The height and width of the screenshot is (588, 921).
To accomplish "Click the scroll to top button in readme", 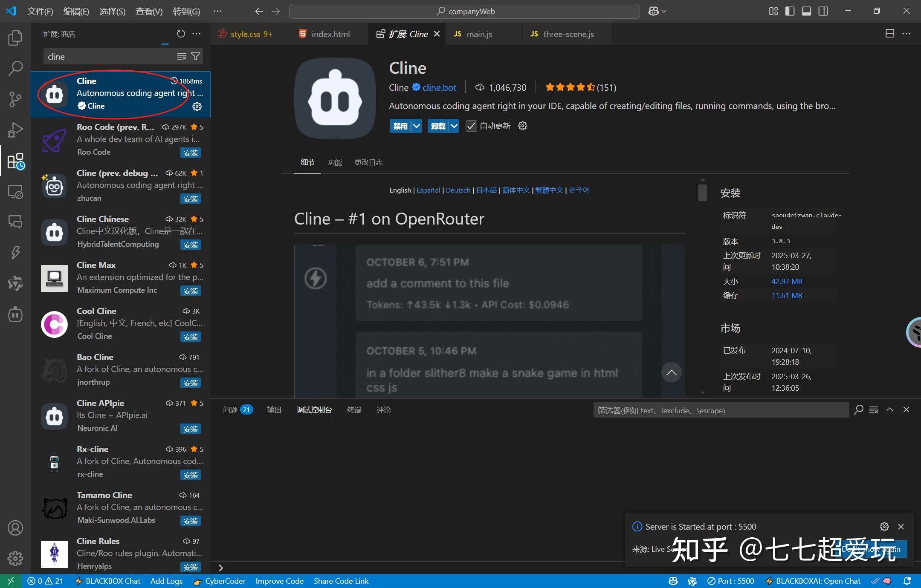I will (671, 372).
